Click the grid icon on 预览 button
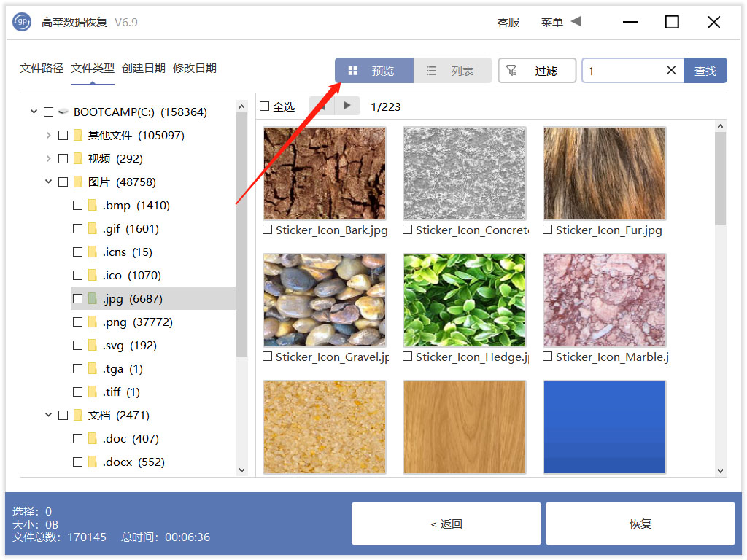Screen dimensions: 747x560 [x=353, y=71]
